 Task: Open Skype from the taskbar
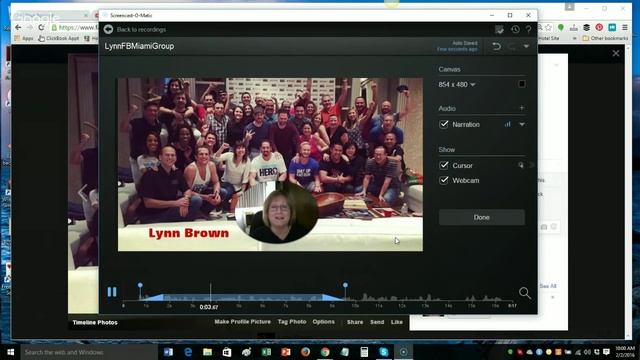click(x=384, y=352)
